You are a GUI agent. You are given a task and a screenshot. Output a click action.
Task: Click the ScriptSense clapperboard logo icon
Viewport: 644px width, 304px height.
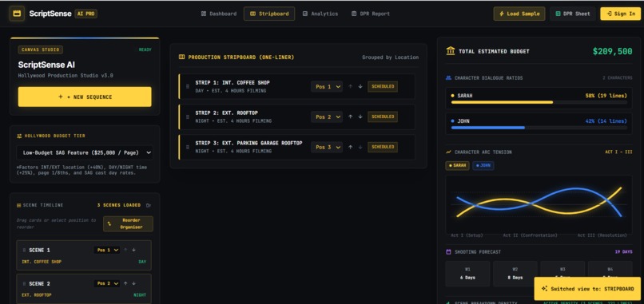click(17, 14)
